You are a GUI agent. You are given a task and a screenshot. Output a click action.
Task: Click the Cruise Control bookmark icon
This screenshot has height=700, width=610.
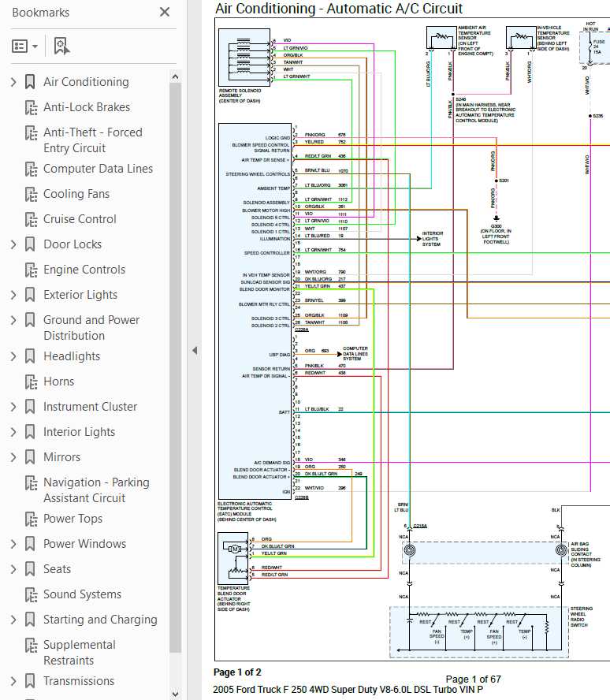tap(31, 219)
